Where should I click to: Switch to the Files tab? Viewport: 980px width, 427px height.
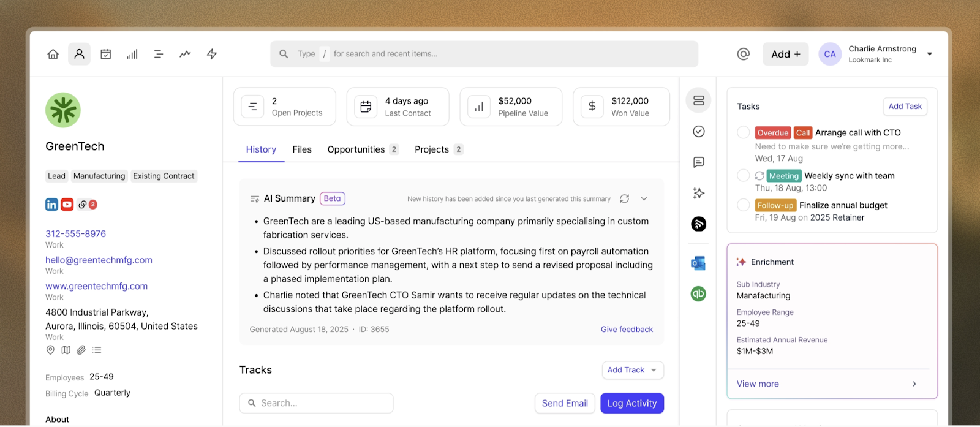point(302,149)
